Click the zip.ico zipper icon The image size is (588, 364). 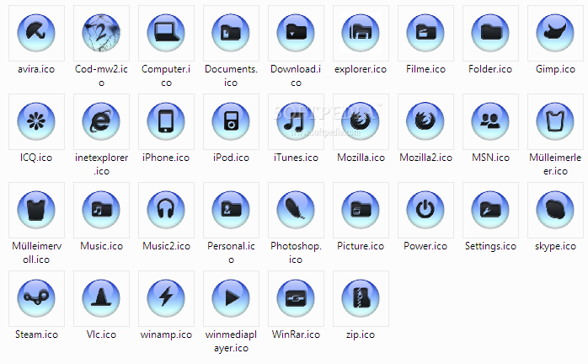[x=361, y=299]
